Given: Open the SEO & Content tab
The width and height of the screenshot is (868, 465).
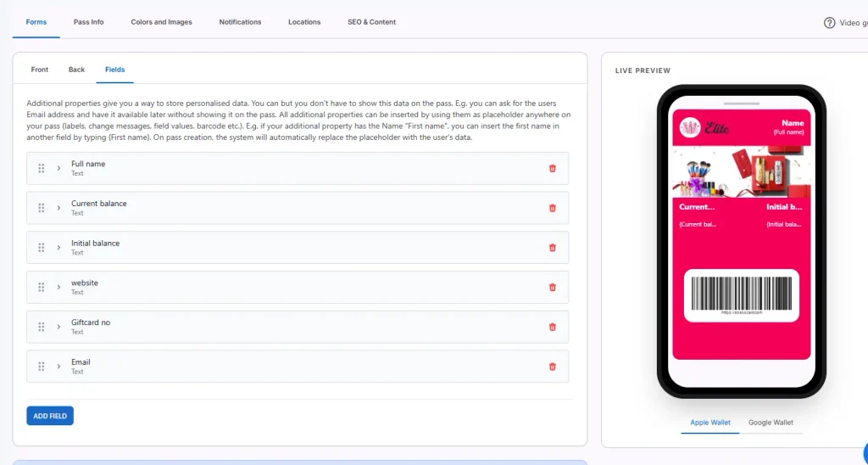Looking at the screenshot, I should [371, 22].
